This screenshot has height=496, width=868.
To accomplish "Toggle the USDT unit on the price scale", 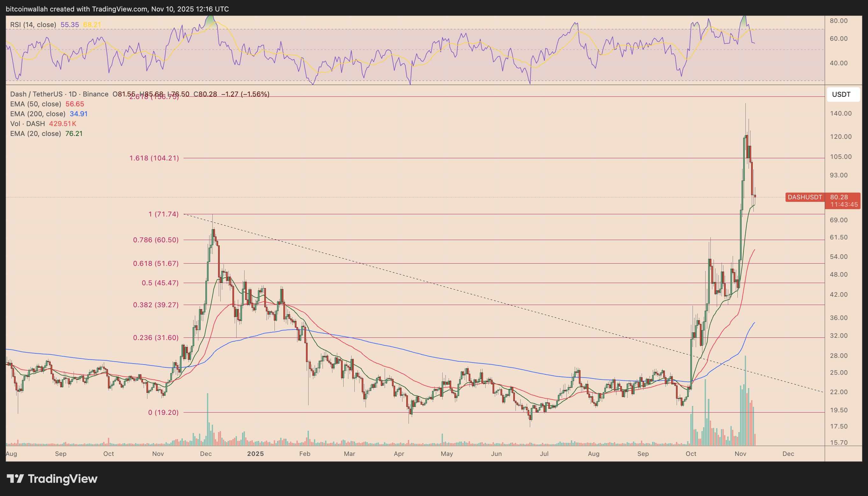I will [843, 94].
